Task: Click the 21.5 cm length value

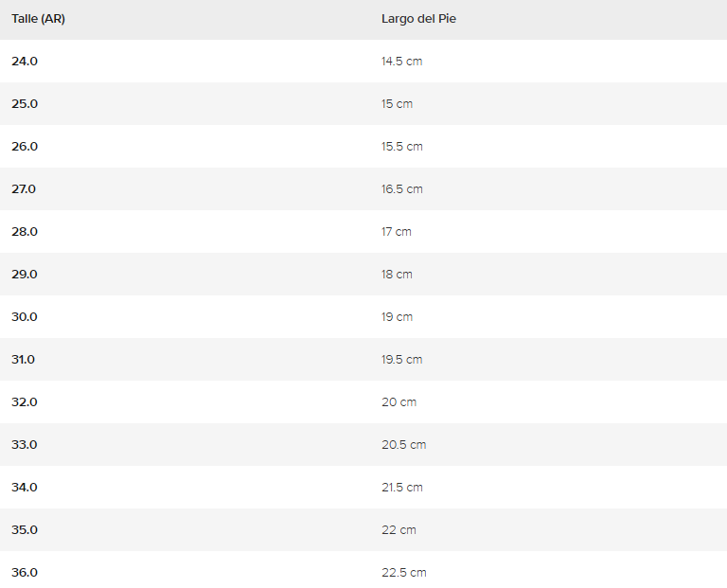Action: [401, 488]
